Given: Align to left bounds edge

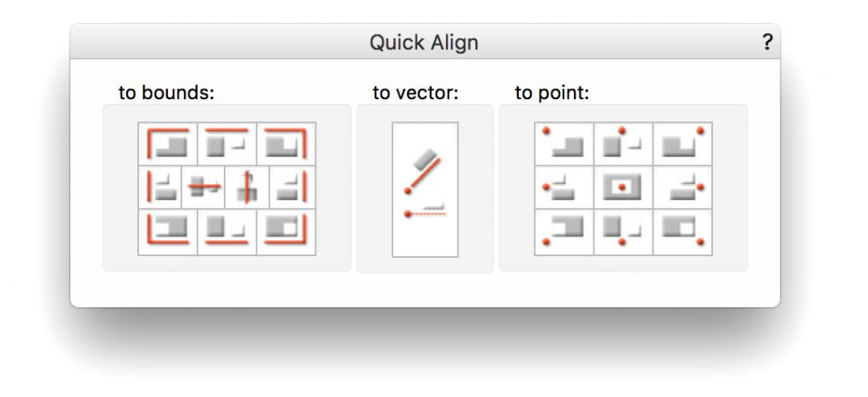Looking at the screenshot, I should point(160,187).
